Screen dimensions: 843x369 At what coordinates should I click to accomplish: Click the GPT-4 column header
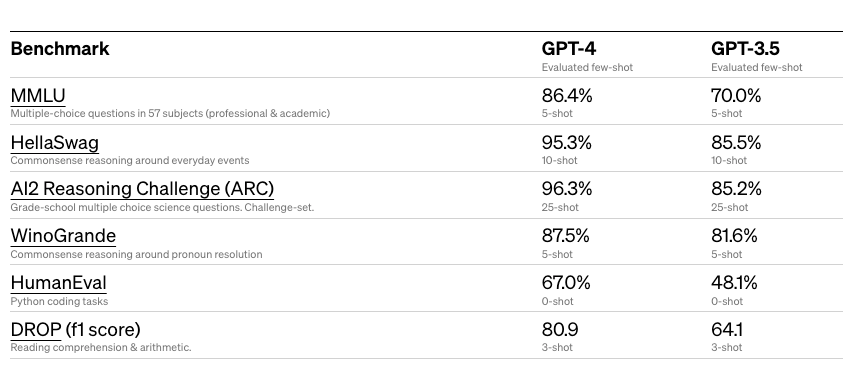569,48
